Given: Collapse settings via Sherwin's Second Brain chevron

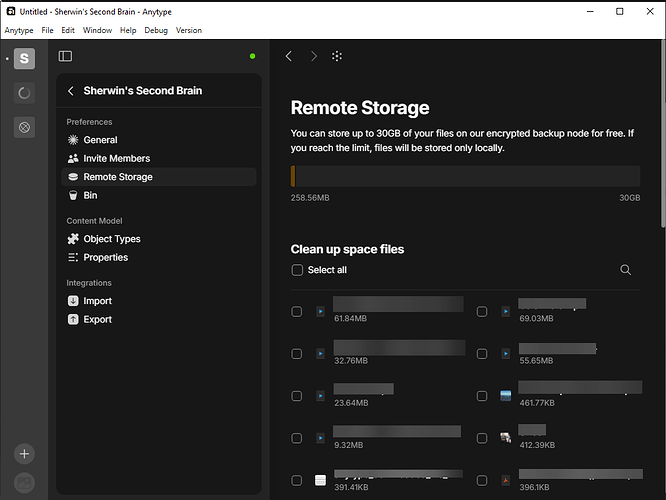Looking at the screenshot, I should point(71,90).
